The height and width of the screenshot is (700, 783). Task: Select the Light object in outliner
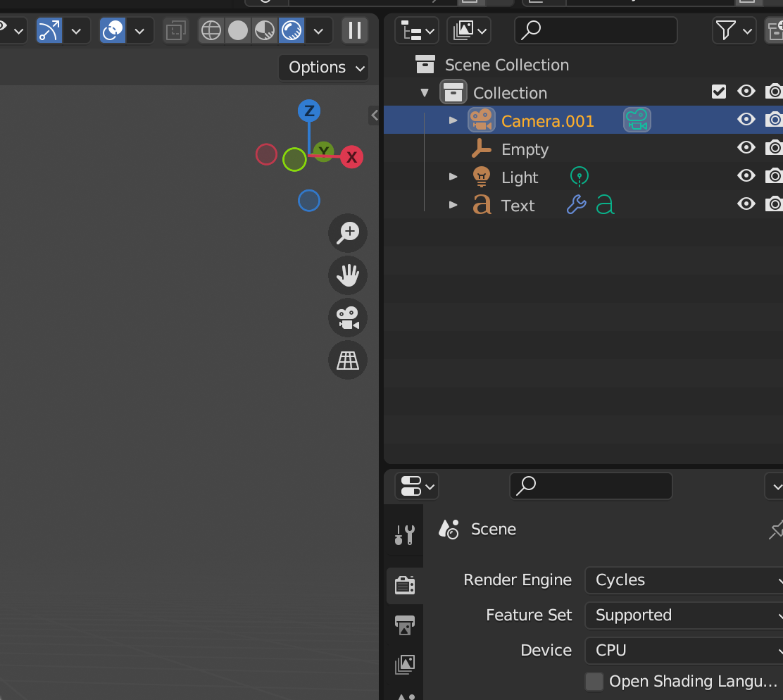[x=520, y=177]
